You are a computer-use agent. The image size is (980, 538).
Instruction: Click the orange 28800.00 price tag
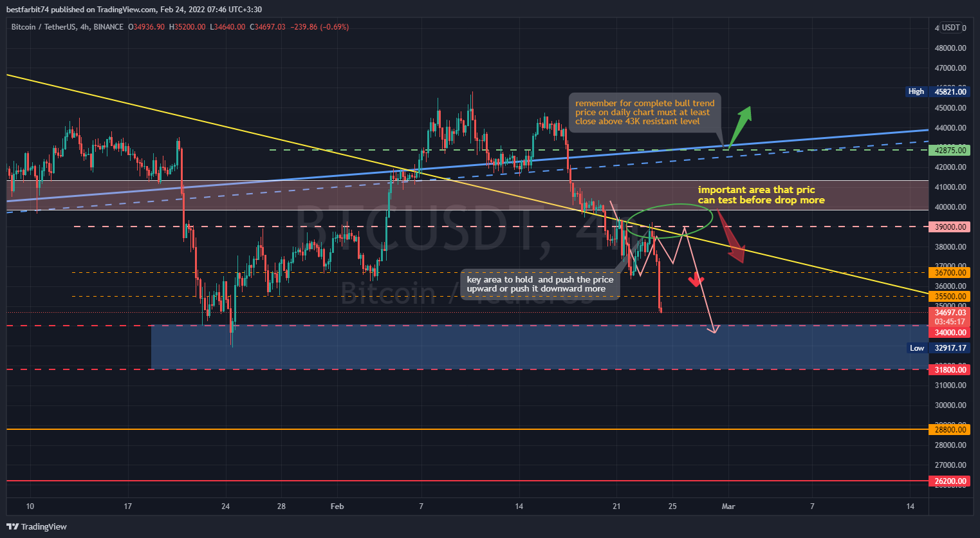pos(950,429)
